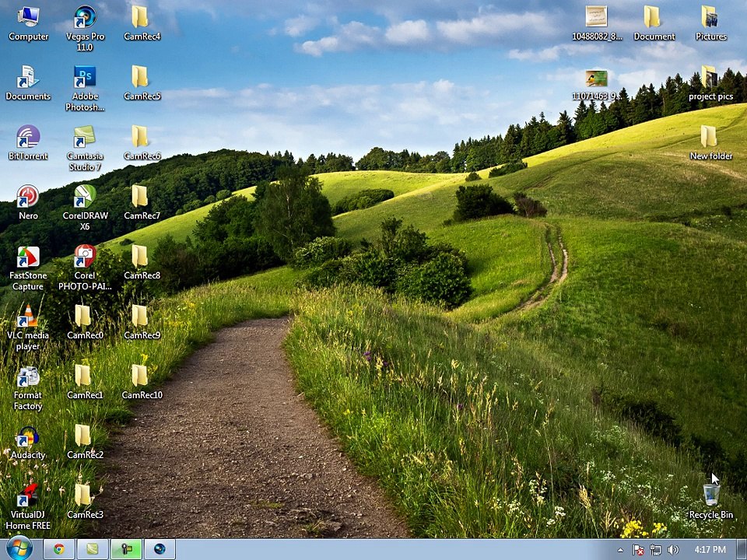Screen dimensions: 747x560
Task: Select the project pics folder
Action: [x=710, y=83]
